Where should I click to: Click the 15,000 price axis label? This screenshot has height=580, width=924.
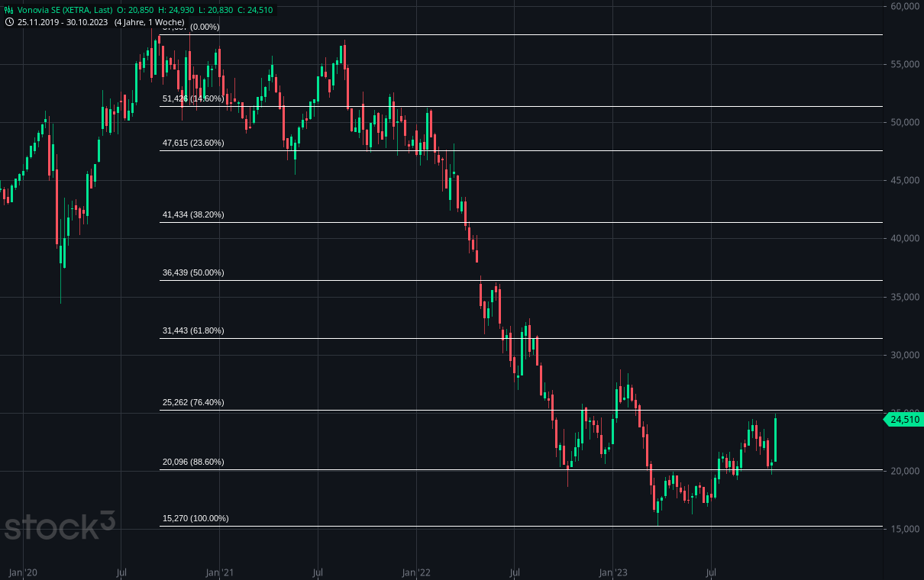pos(905,530)
